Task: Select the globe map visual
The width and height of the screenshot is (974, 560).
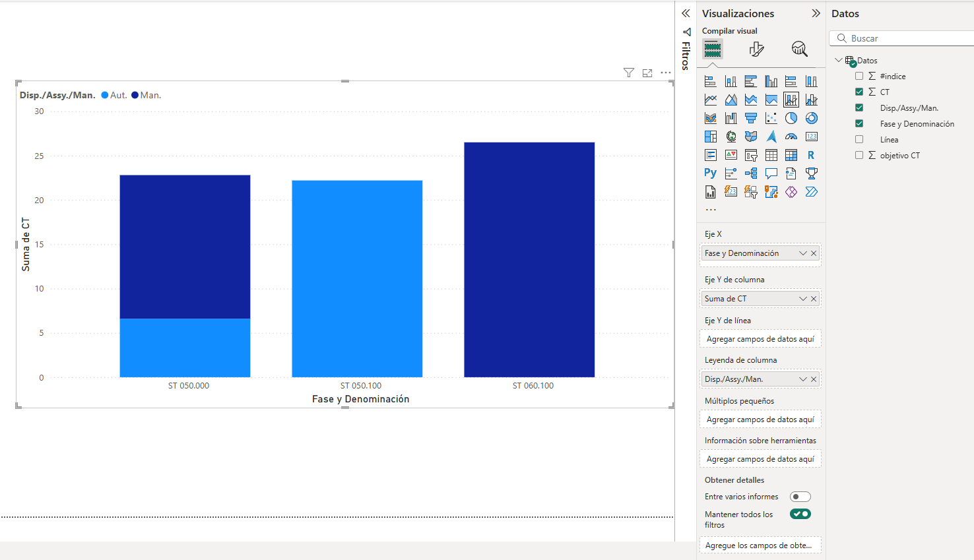Action: [x=731, y=137]
